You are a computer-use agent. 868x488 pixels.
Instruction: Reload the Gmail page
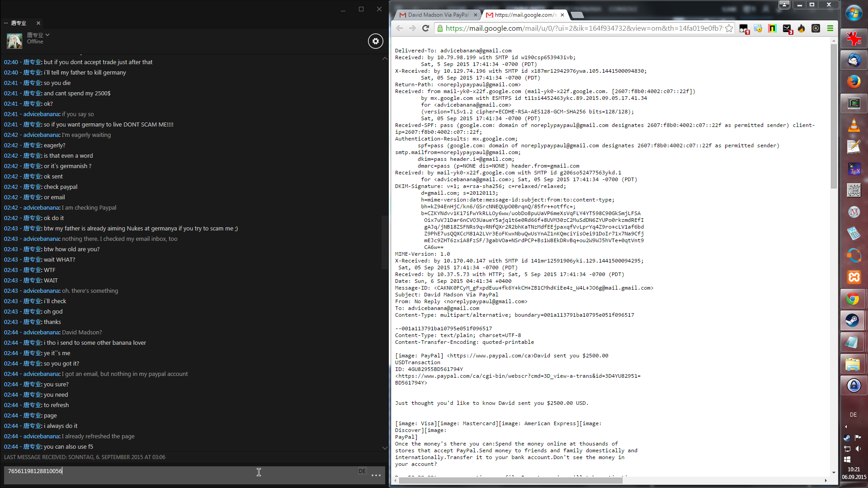pos(425,28)
